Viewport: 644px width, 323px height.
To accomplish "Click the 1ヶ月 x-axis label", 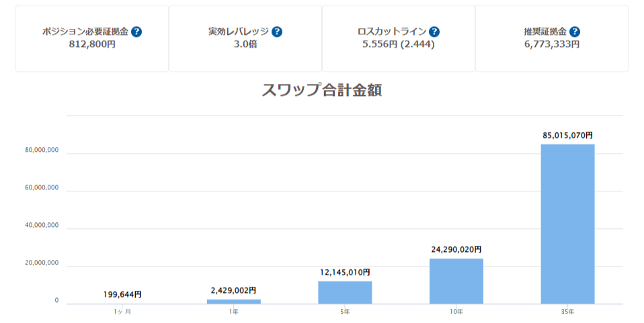I will point(122,312).
